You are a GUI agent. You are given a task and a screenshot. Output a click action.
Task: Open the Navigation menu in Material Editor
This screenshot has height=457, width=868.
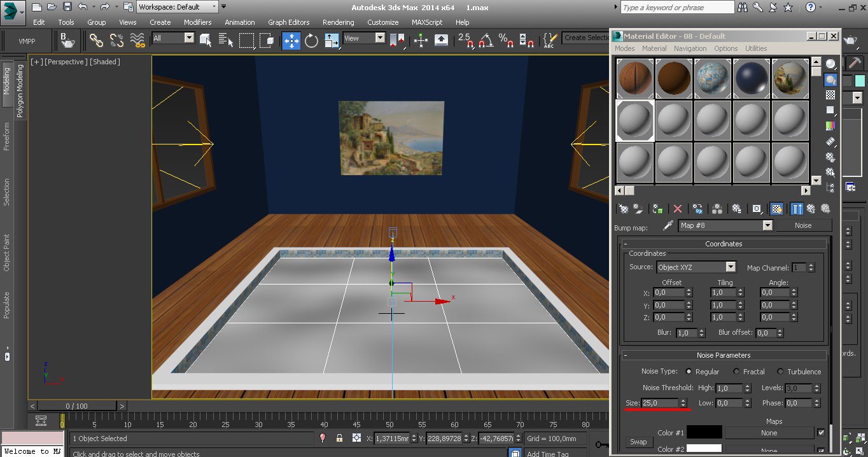click(690, 48)
